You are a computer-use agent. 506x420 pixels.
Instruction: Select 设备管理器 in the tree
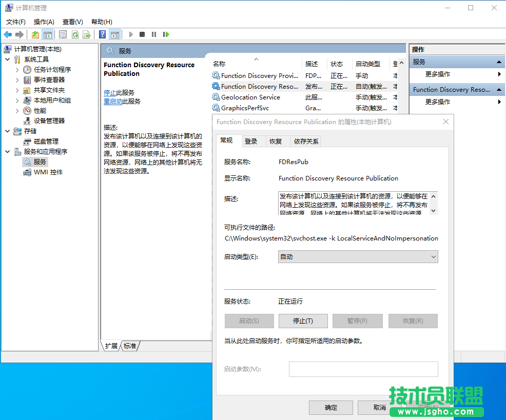(x=49, y=121)
